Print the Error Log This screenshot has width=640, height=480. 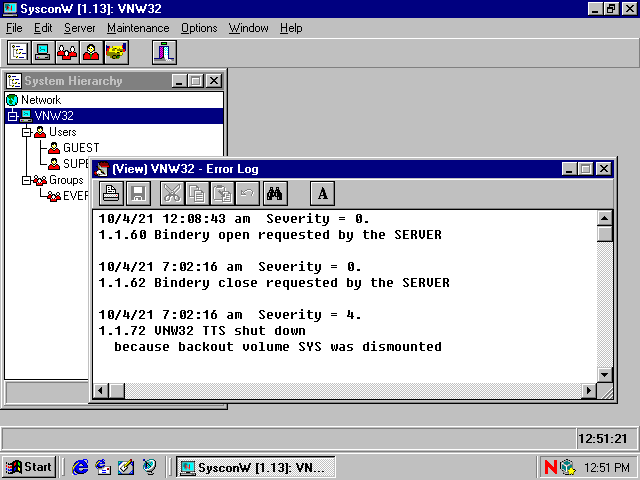pos(111,193)
